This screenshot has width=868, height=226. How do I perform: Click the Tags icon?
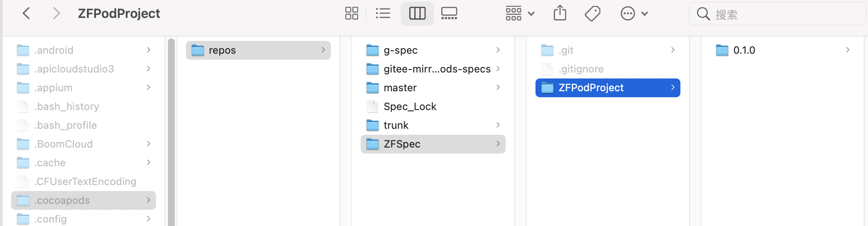tap(593, 14)
